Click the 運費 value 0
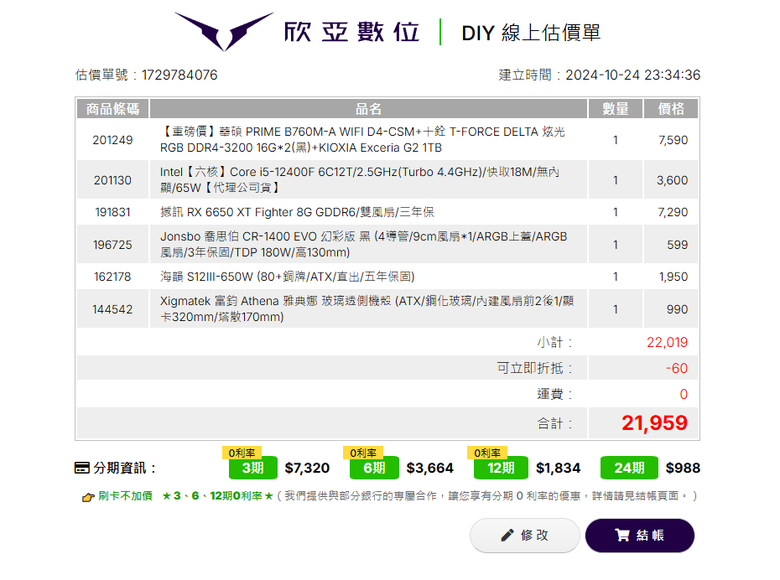Viewport: 780px width, 580px height. click(684, 394)
